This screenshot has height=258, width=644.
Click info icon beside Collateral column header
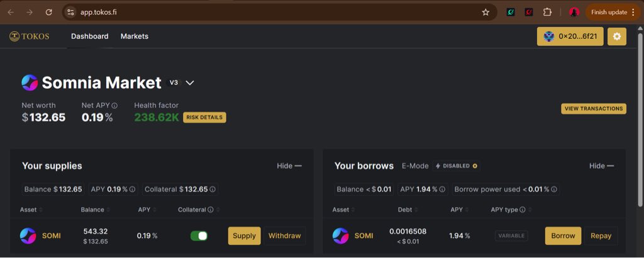(210, 210)
